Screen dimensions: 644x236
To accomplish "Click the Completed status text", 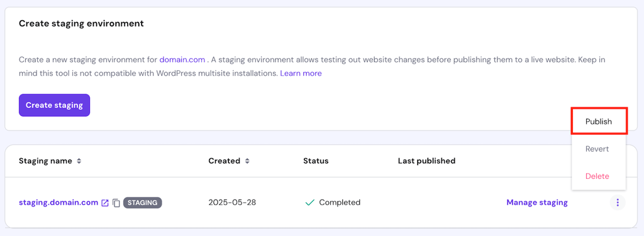I will click(x=340, y=202).
